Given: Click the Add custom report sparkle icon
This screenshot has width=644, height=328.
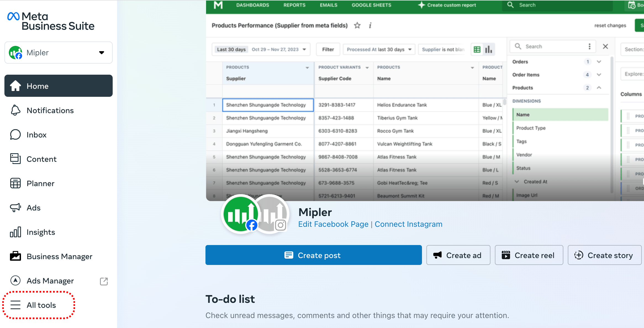Looking at the screenshot, I should tap(421, 6).
